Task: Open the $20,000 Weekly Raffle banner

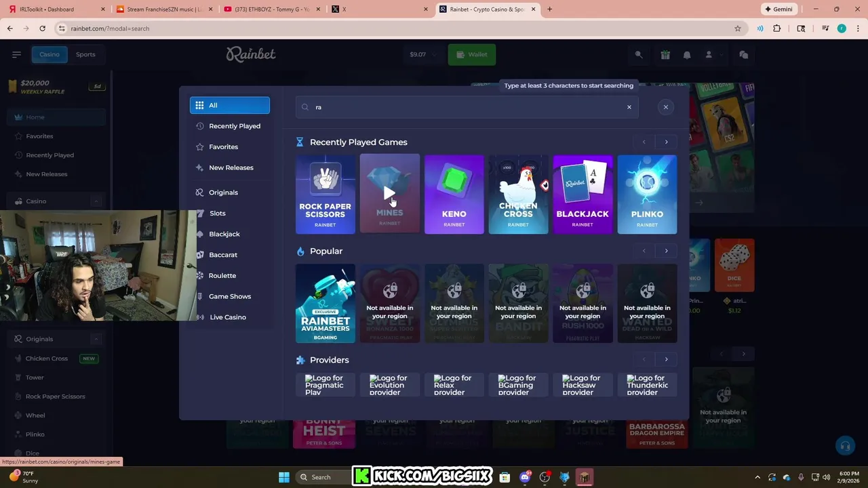Action: tap(56, 87)
